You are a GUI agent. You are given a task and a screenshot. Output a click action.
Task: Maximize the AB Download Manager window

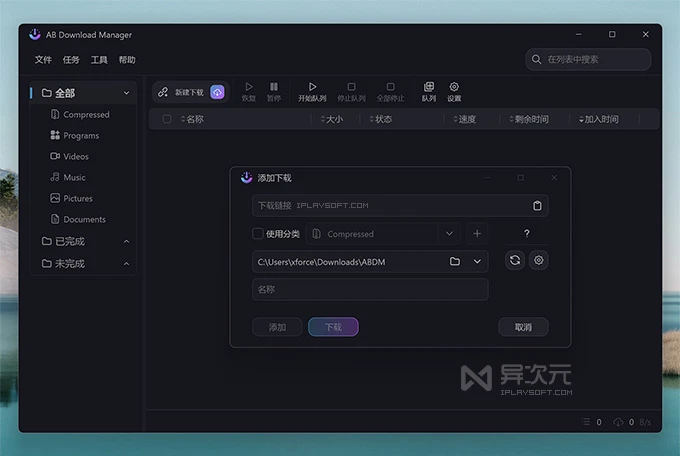pyautogui.click(x=612, y=34)
